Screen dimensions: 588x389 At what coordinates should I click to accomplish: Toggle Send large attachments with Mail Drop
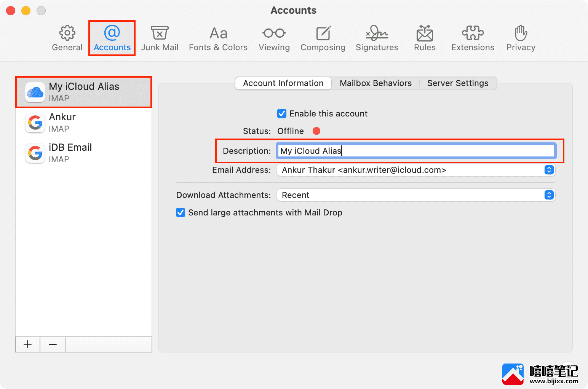(x=181, y=212)
